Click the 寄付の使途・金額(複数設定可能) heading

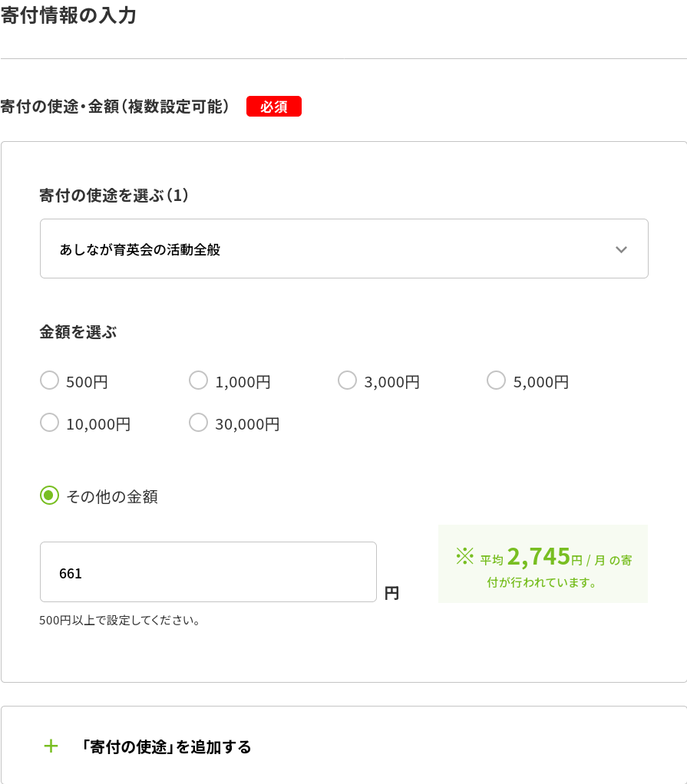pyautogui.click(x=114, y=107)
